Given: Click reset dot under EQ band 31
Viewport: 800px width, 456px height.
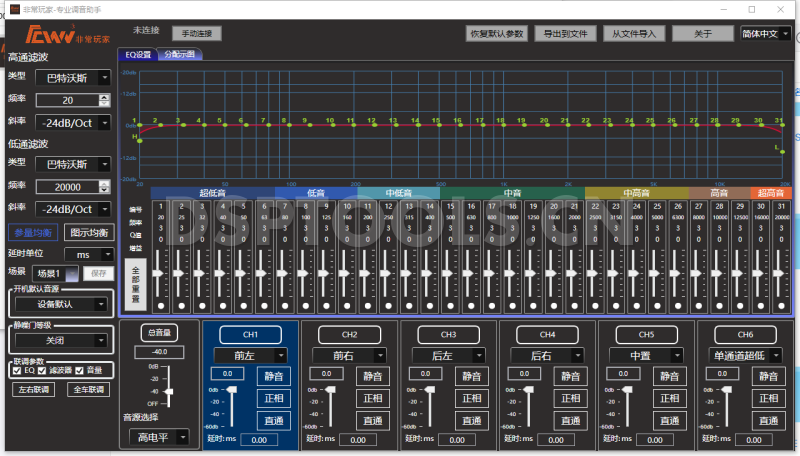Looking at the screenshot, I should (781, 307).
